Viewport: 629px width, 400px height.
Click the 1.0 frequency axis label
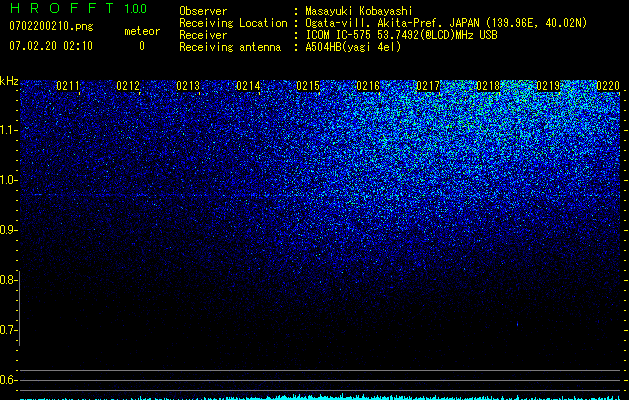tap(8, 180)
